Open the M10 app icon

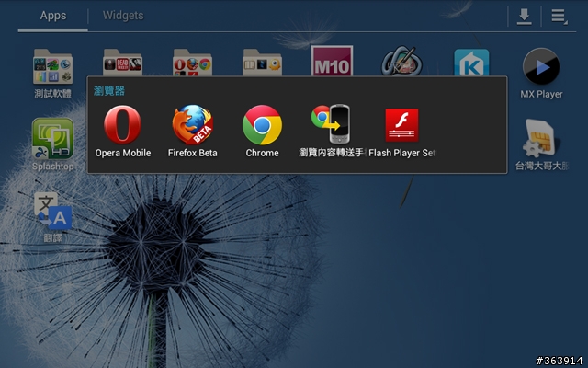(x=332, y=61)
